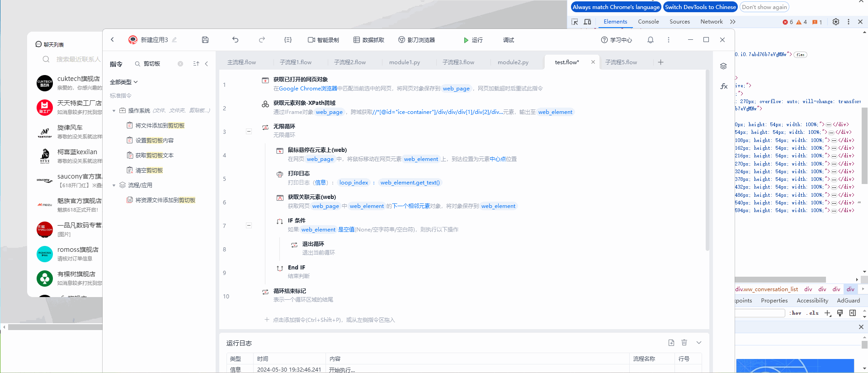Screen dimensions: 868x373
Task: Clear the 剪切板 search text
Action: (x=180, y=64)
